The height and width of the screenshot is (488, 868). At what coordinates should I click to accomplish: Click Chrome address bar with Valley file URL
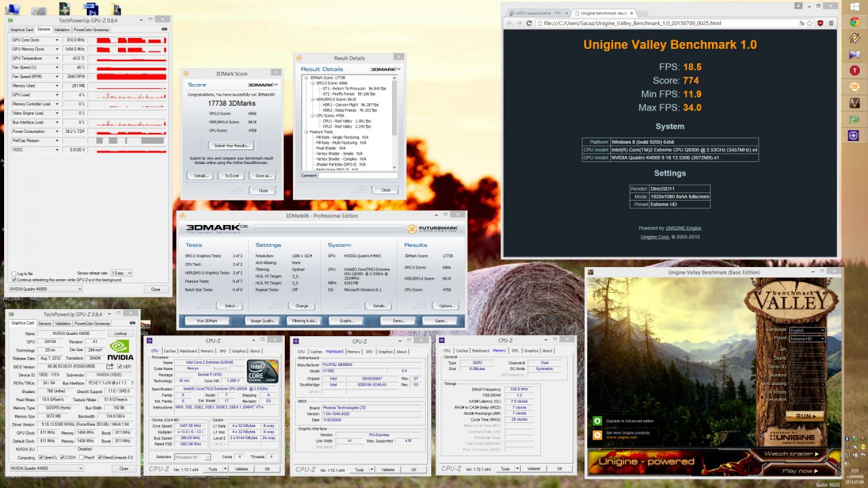tap(670, 23)
